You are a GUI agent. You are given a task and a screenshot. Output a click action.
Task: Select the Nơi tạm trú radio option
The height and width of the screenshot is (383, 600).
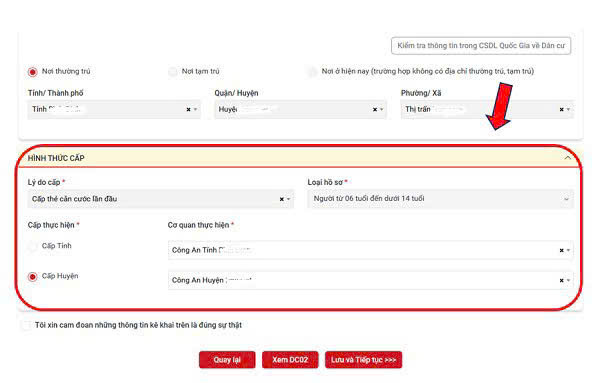pyautogui.click(x=173, y=72)
